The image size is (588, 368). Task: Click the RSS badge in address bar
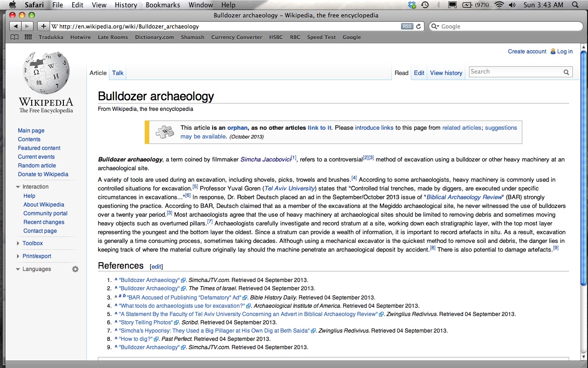pyautogui.click(x=407, y=27)
